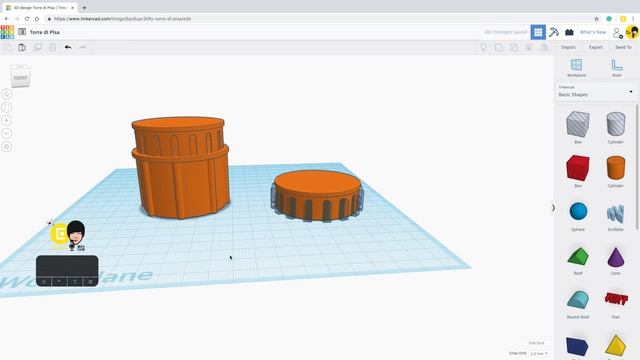Select the Ruler tool
Viewport: 640px width, 360px height.
pos(617,68)
